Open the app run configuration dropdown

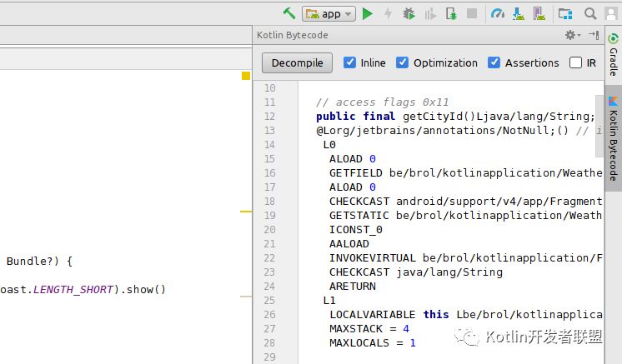[329, 14]
